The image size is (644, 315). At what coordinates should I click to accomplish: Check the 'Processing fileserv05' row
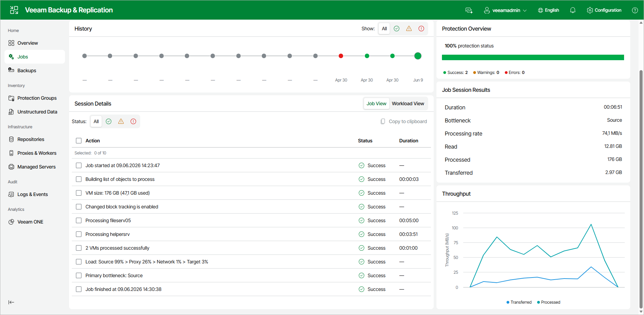(79, 220)
